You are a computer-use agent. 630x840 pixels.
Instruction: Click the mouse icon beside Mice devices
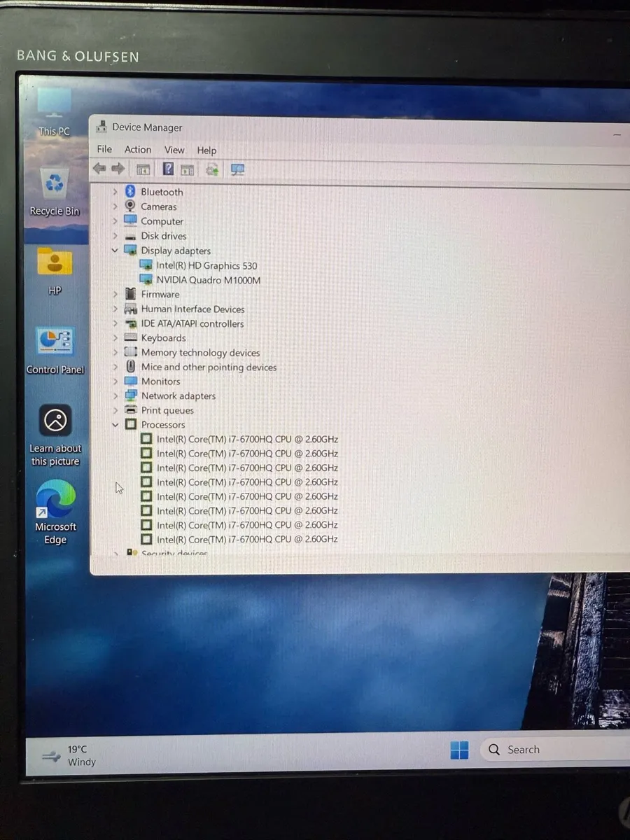tap(130, 366)
